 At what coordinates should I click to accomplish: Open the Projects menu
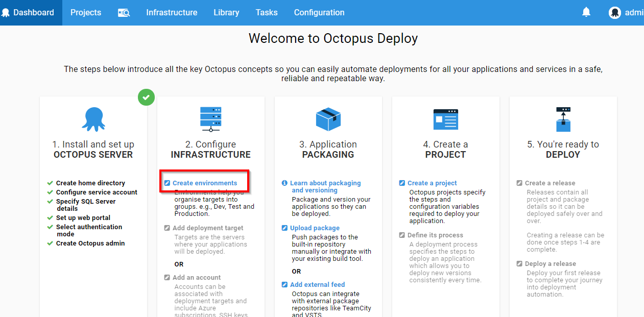click(x=86, y=13)
